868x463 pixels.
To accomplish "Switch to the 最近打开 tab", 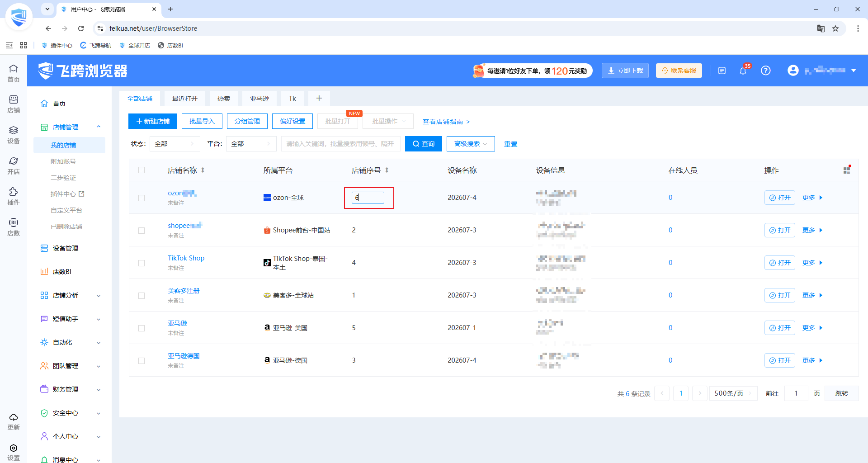I will coord(185,98).
